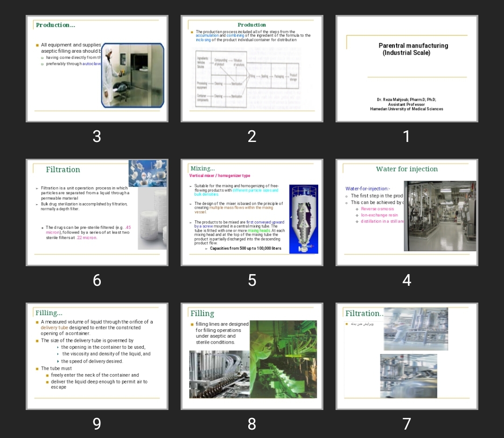Select the Filling delivery tube text slide

(97, 356)
